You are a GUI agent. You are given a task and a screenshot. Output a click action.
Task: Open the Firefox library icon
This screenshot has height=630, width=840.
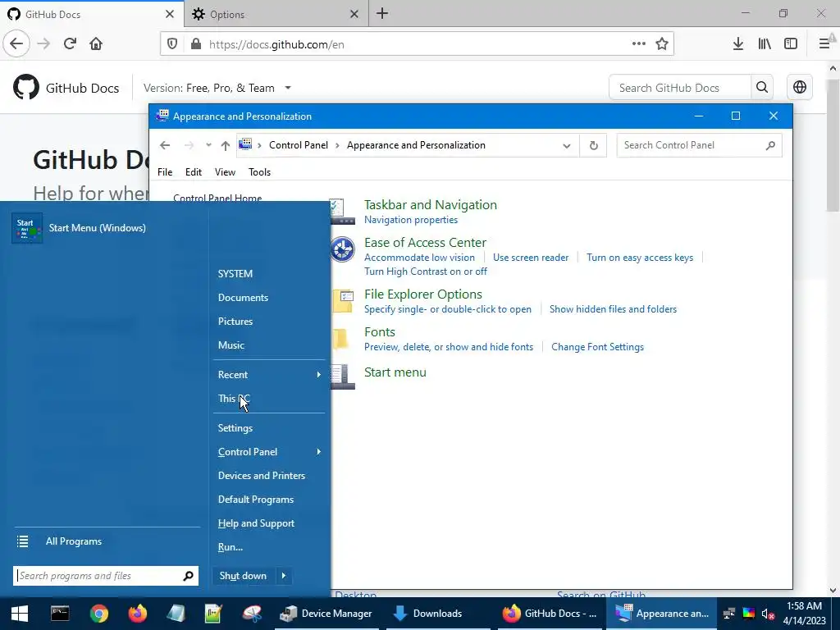(765, 44)
